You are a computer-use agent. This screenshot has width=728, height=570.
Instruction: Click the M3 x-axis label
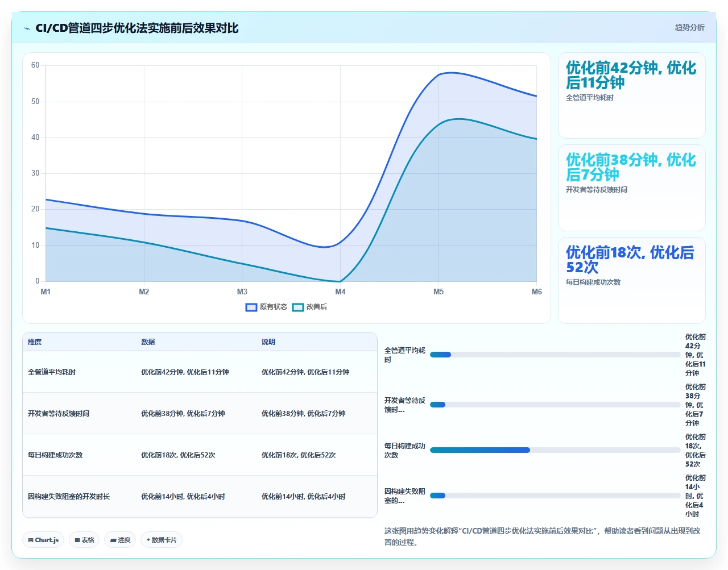242,292
